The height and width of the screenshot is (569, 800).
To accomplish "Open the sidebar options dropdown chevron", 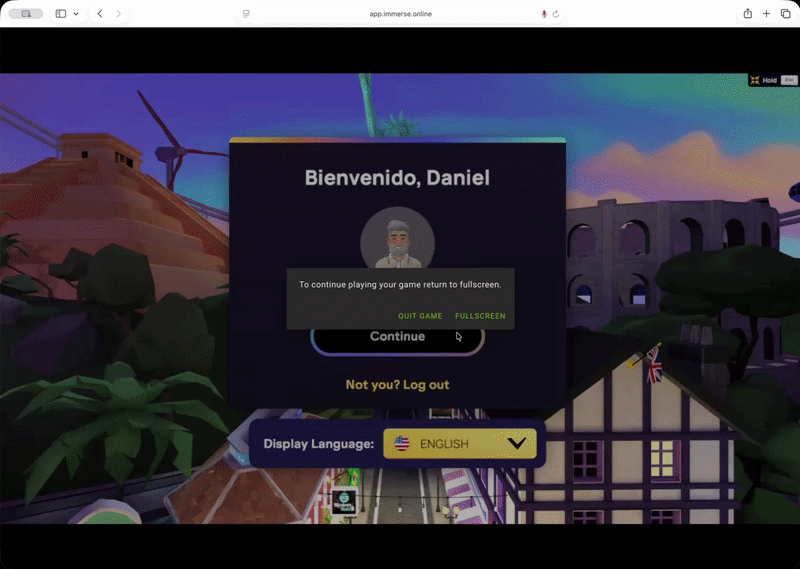I will (76, 14).
